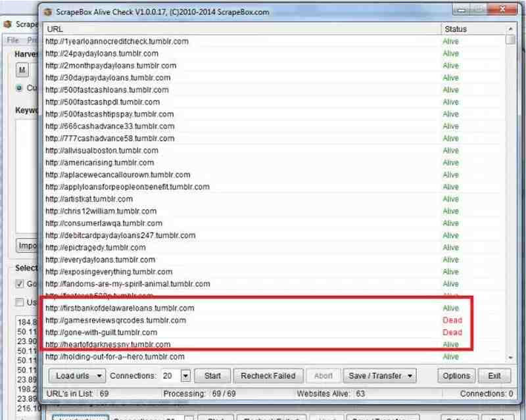Click the Alive status for firstbankofdelawareloans.tumblr.com
Viewport: 526px width, 420px height.
(x=450, y=308)
